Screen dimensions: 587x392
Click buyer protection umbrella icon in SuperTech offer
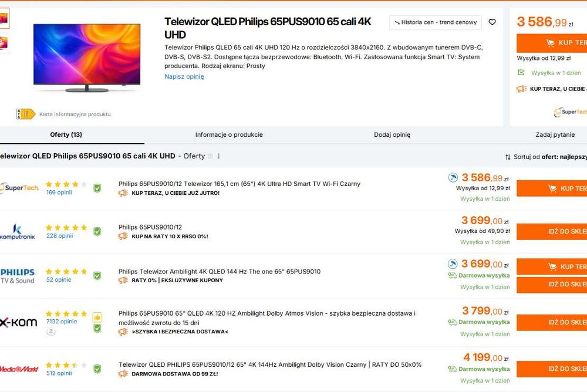click(x=453, y=177)
